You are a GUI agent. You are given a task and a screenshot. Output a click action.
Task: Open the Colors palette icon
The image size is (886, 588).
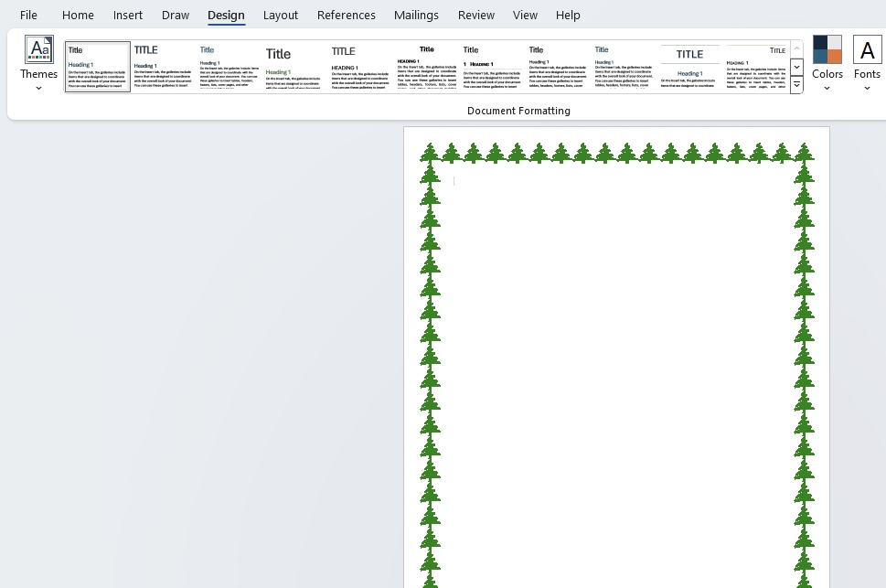827,49
